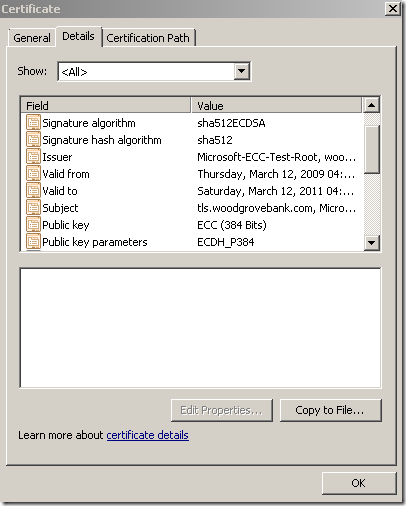Screen dimensions: 406x506
Task: Open the Show filter dropdown arrow
Action: pos(242,71)
